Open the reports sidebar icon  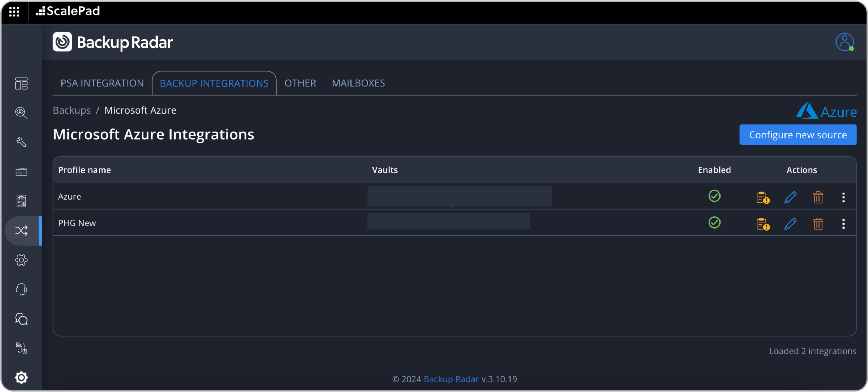(x=21, y=201)
